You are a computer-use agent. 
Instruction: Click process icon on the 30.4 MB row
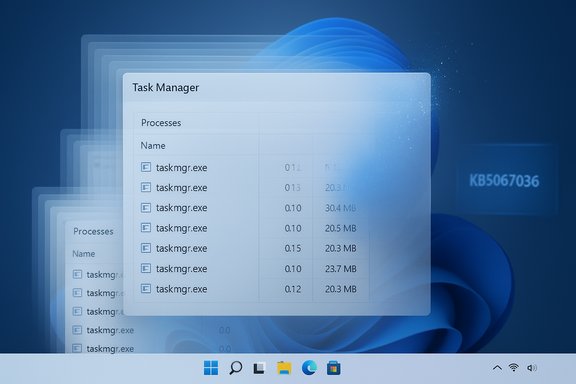tap(146, 208)
